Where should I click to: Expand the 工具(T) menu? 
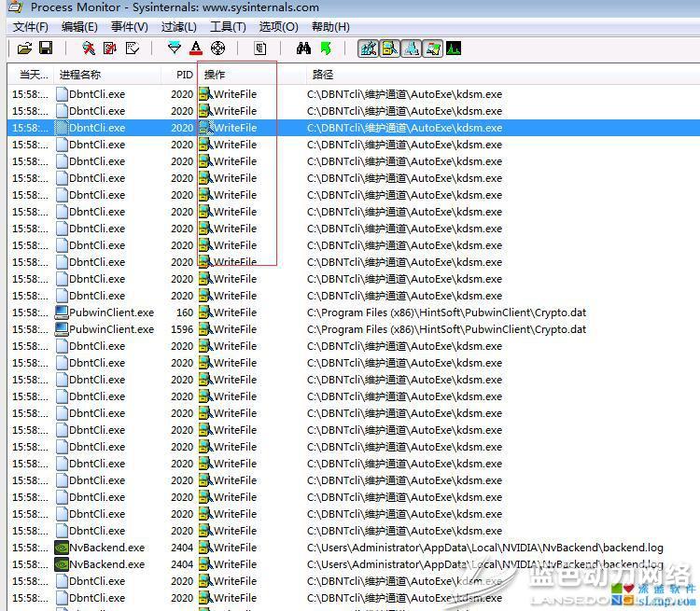pos(228,27)
